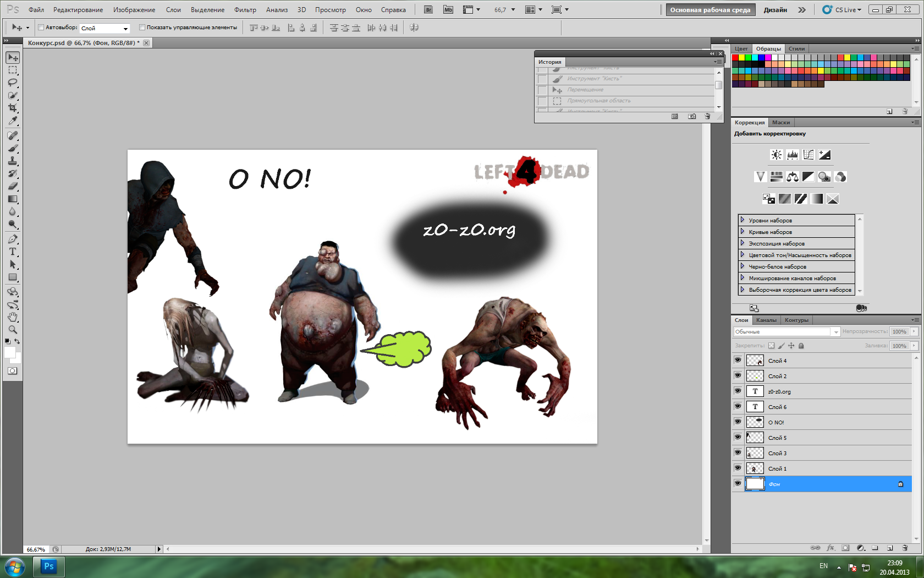Select the Hand tool

click(13, 317)
